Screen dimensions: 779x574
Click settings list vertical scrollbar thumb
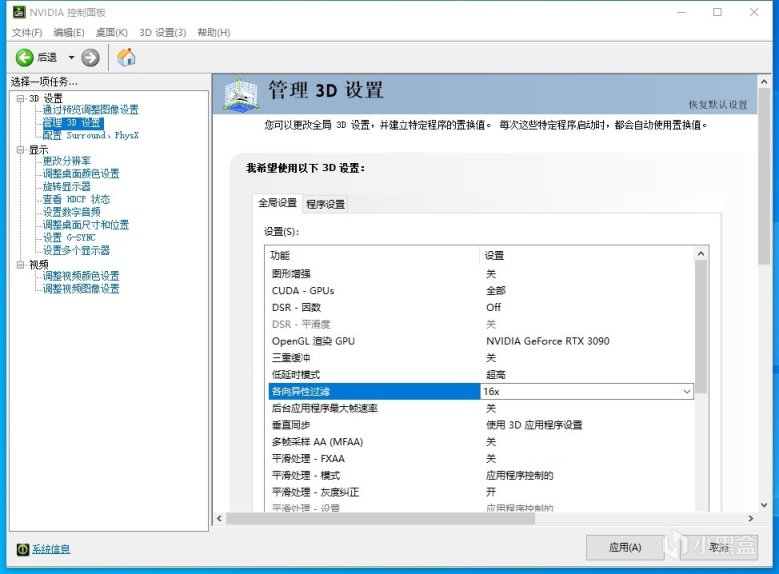click(x=701, y=327)
